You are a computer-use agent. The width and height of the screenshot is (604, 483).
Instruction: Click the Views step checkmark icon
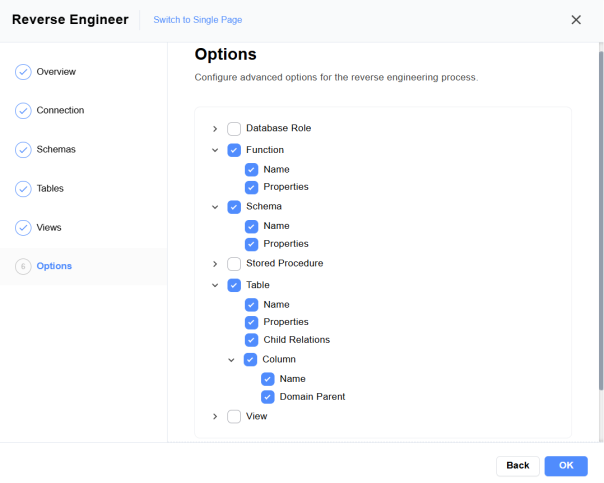point(23,228)
